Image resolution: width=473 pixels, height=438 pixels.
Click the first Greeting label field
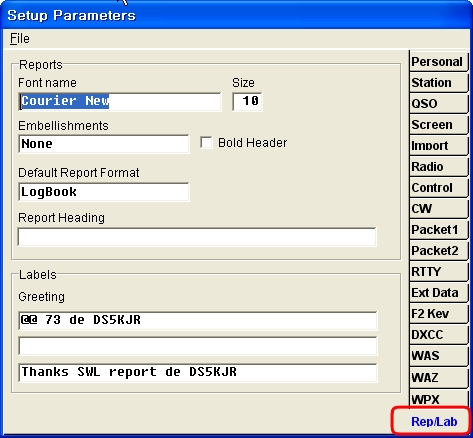pos(198,321)
